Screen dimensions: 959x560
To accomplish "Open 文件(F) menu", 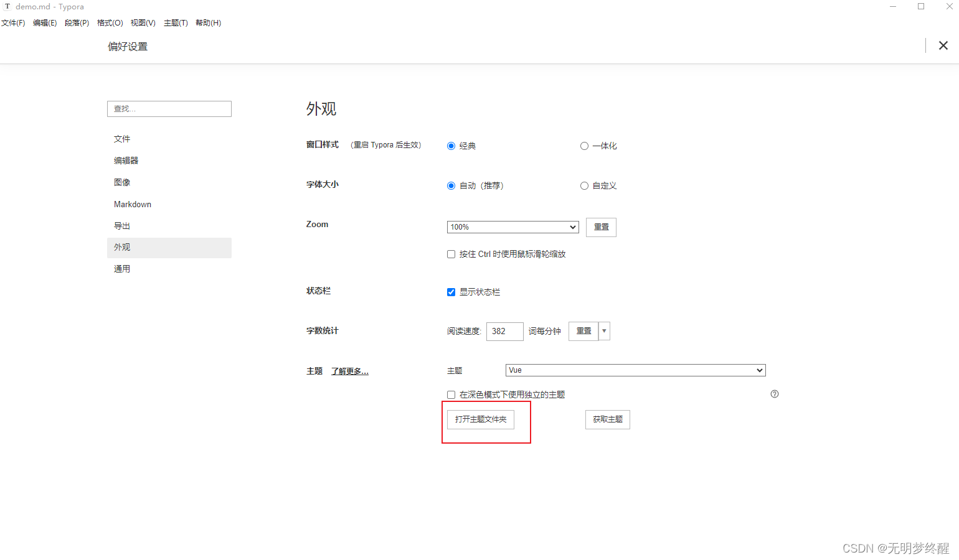I will (13, 23).
